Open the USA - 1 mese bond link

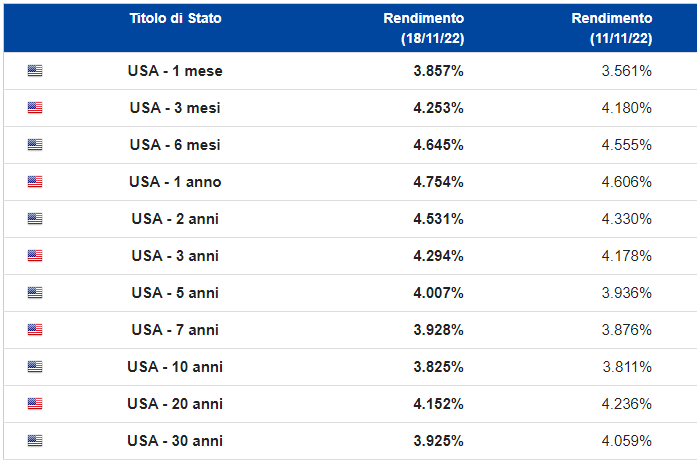pyautogui.click(x=175, y=71)
